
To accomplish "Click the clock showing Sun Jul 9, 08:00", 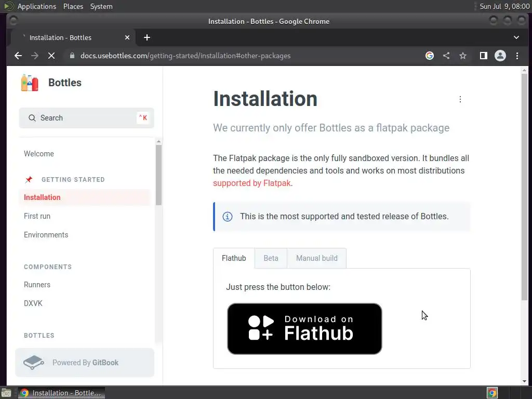I will point(504,6).
